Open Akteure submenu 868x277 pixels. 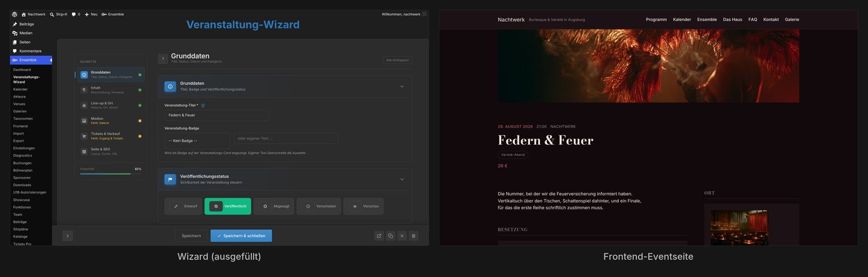20,96
